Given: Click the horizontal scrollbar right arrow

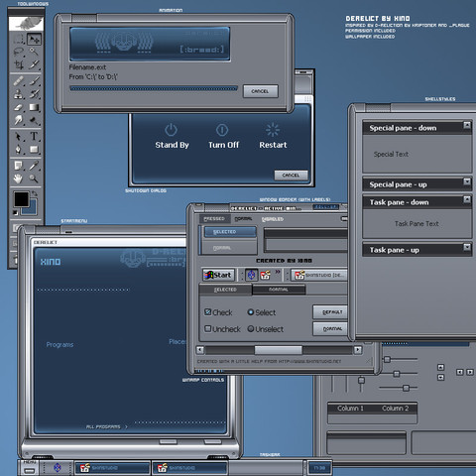Looking at the screenshot, I should [x=358, y=350].
